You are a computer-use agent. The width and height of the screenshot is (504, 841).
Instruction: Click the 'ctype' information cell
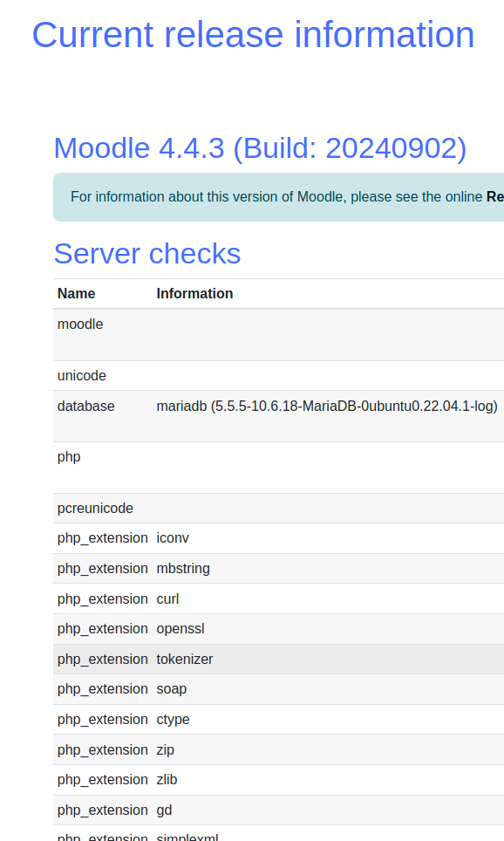pos(173,720)
